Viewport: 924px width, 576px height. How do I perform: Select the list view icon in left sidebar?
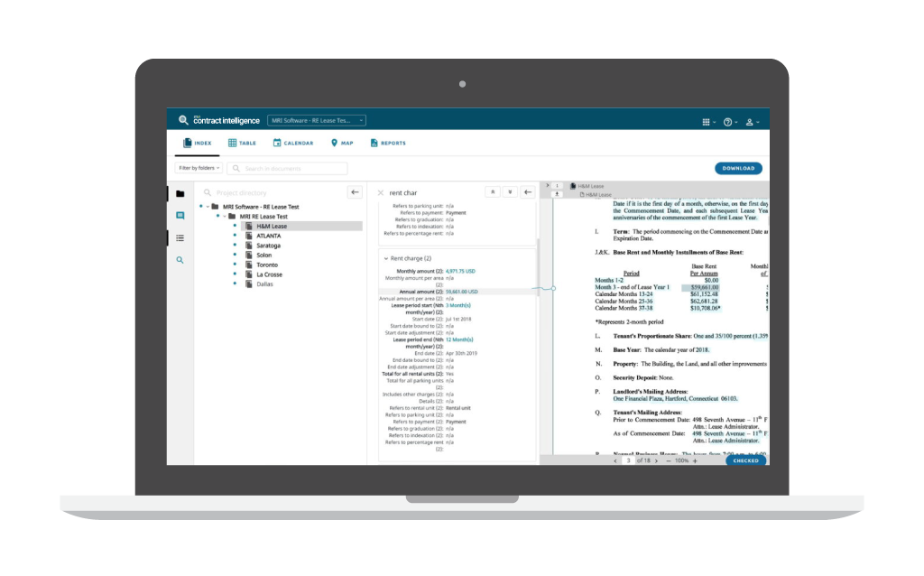point(180,237)
